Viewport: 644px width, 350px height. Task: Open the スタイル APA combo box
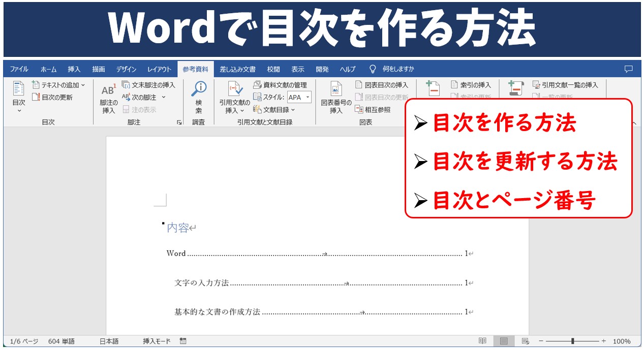pyautogui.click(x=299, y=97)
